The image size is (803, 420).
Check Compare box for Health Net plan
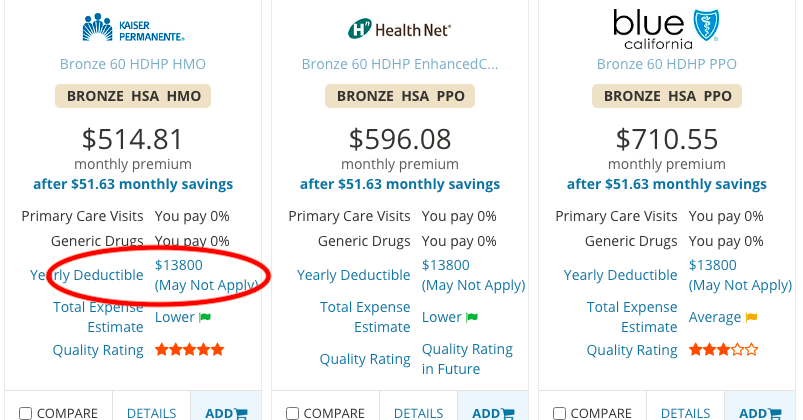(293, 413)
